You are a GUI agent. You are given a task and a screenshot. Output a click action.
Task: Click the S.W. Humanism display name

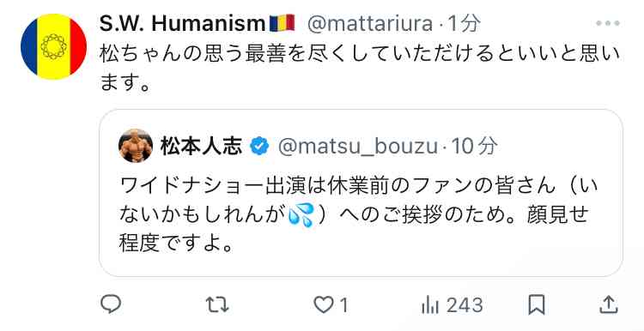pos(197,24)
